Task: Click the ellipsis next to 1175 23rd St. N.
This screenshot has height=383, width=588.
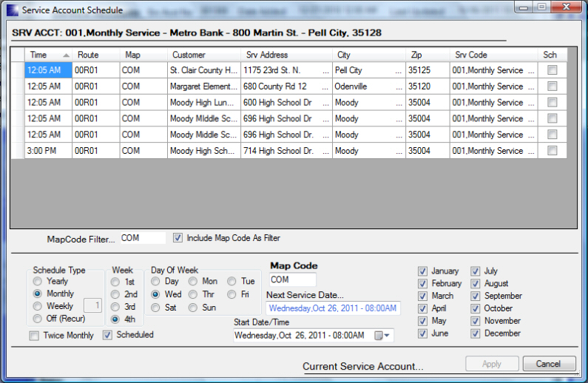Action: pos(325,71)
